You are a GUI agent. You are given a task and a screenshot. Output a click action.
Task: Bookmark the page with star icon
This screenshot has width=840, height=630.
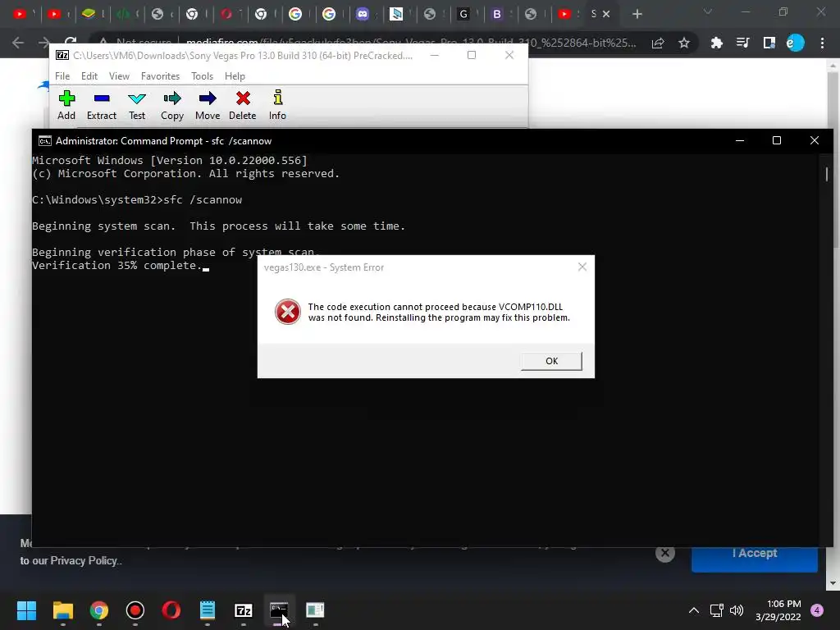[x=684, y=43]
